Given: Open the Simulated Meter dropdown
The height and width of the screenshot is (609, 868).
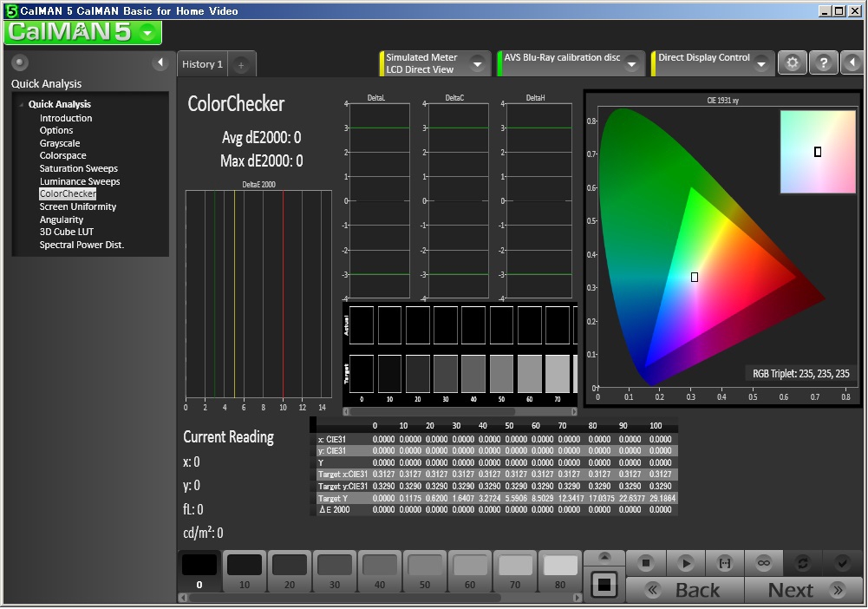Looking at the screenshot, I should (x=477, y=64).
